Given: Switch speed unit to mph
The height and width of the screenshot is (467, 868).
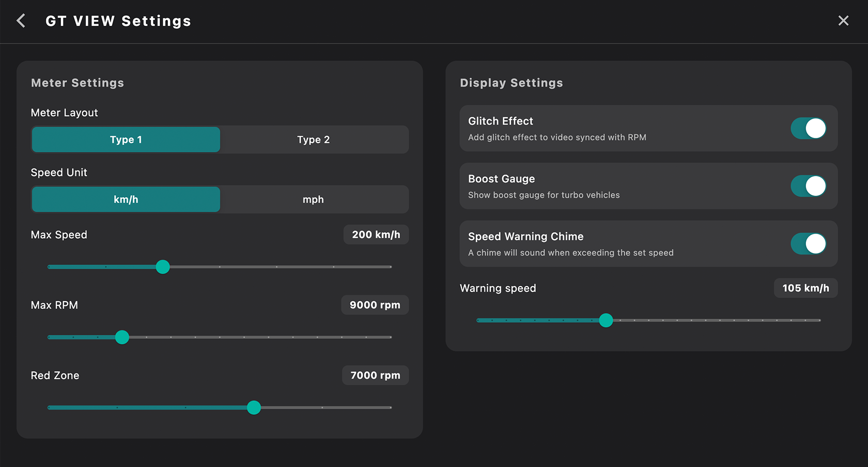Looking at the screenshot, I should [x=313, y=199].
